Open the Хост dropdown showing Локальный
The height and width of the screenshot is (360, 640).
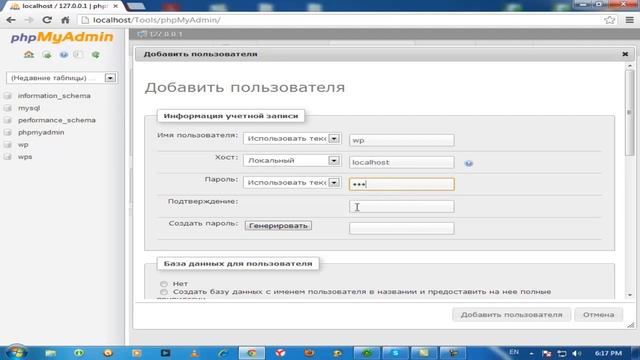coord(292,160)
